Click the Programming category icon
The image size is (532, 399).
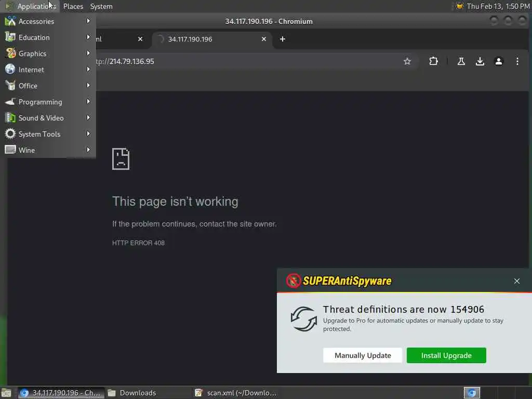coord(10,101)
